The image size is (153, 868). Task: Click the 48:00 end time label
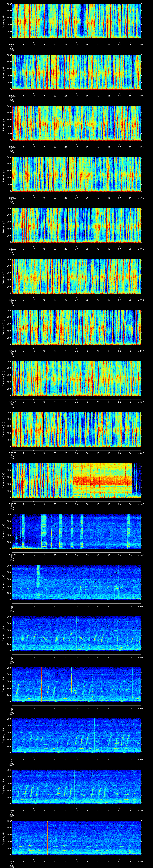pyautogui.click(x=141, y=861)
